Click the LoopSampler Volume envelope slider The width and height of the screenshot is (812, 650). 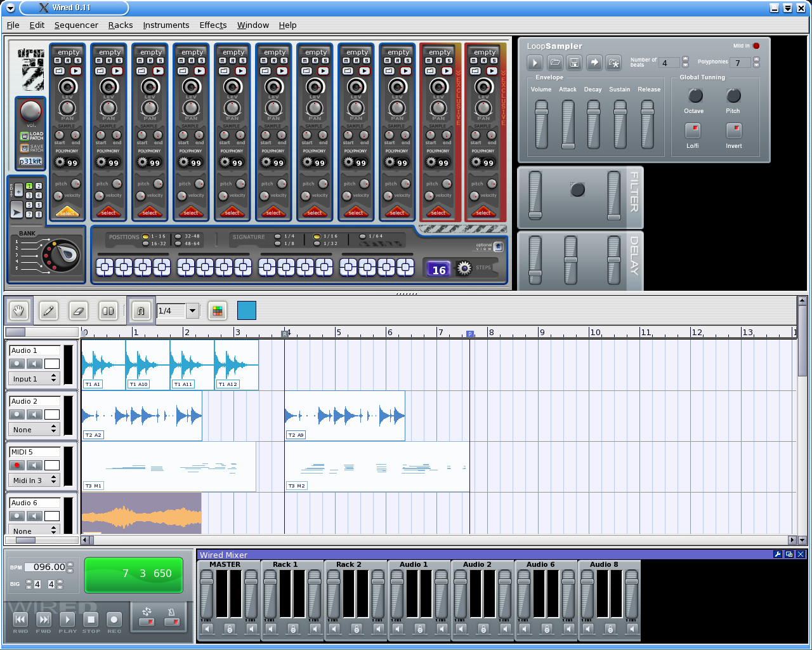coord(541,124)
